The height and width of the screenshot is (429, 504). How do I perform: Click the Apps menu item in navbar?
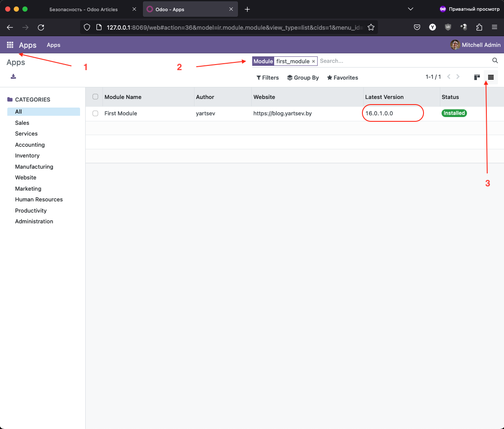tap(53, 45)
